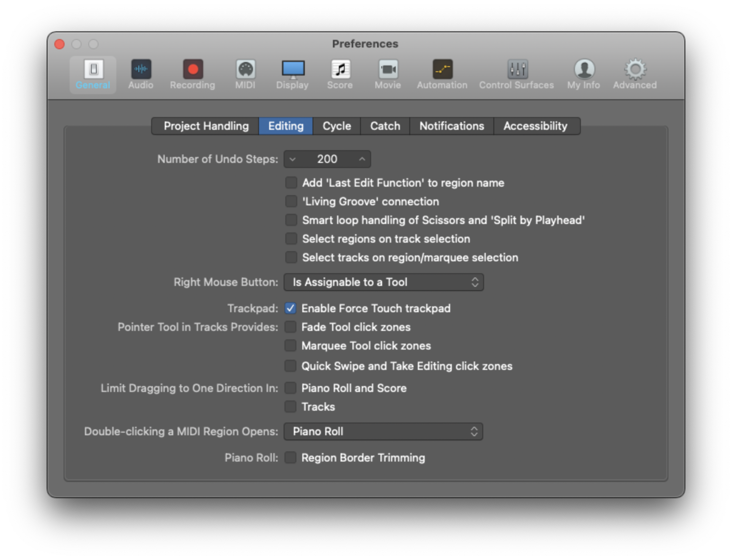Screen dimensions: 732x560
Task: Enable Marquee Tool click zones
Action: 290,346
